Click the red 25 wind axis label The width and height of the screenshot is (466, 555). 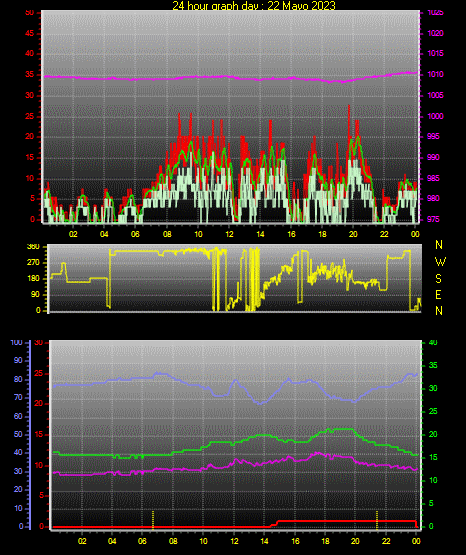(x=30, y=116)
